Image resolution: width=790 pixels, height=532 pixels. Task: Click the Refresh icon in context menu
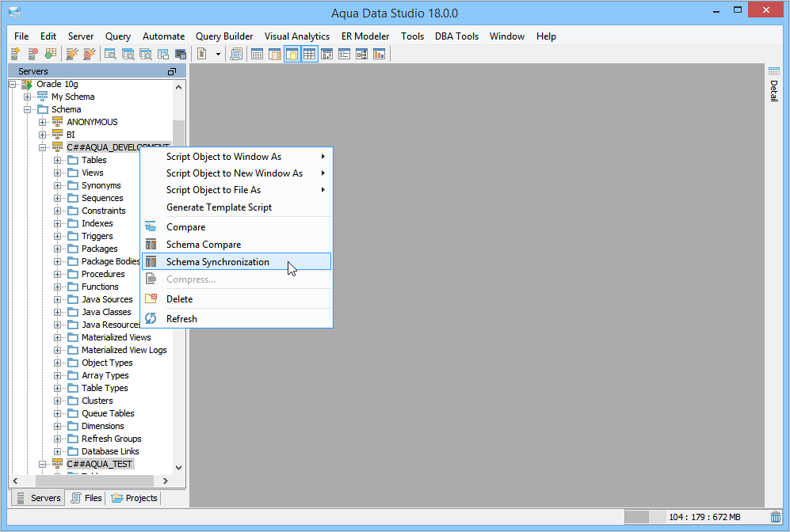151,318
